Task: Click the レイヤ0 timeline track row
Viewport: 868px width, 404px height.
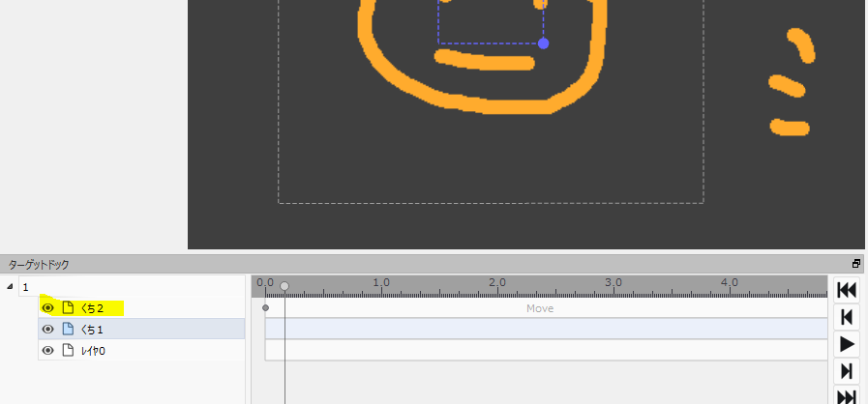Action: click(x=547, y=350)
